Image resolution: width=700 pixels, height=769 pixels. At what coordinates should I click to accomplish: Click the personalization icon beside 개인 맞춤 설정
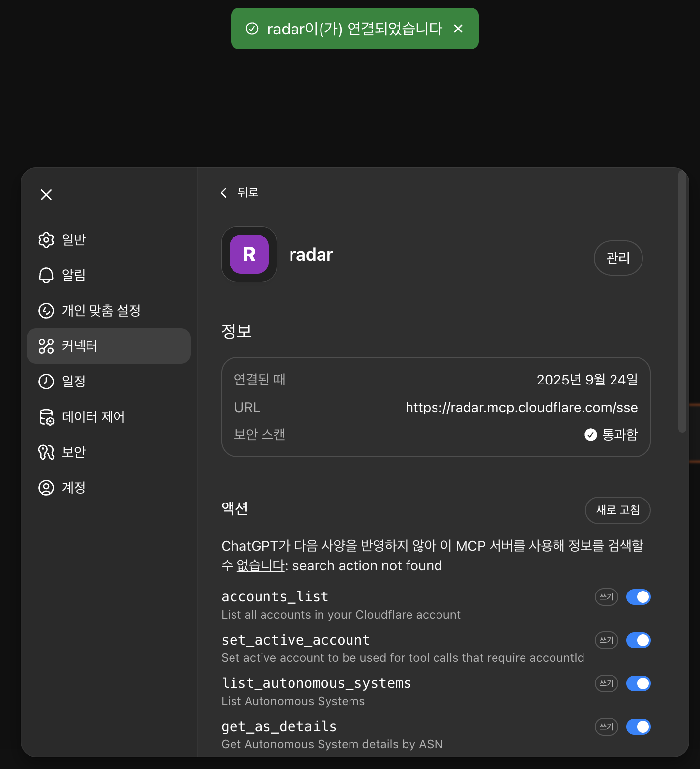[x=46, y=311]
